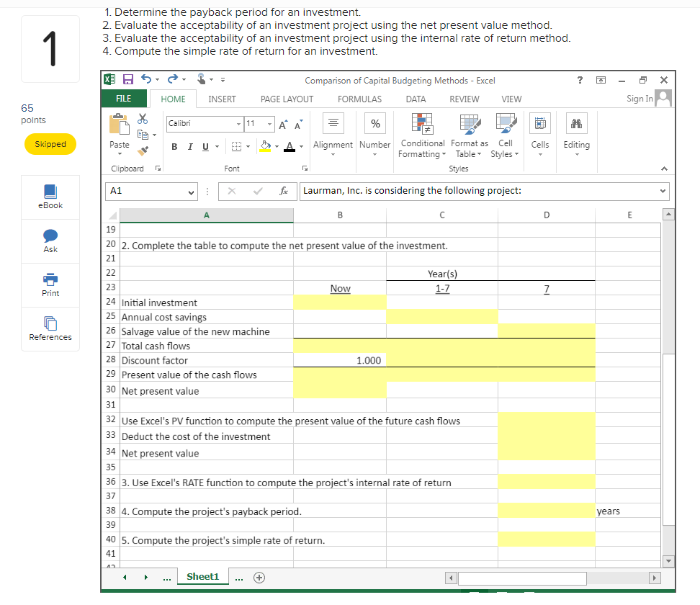
Task: Open the font name dropdown
Action: point(239,123)
